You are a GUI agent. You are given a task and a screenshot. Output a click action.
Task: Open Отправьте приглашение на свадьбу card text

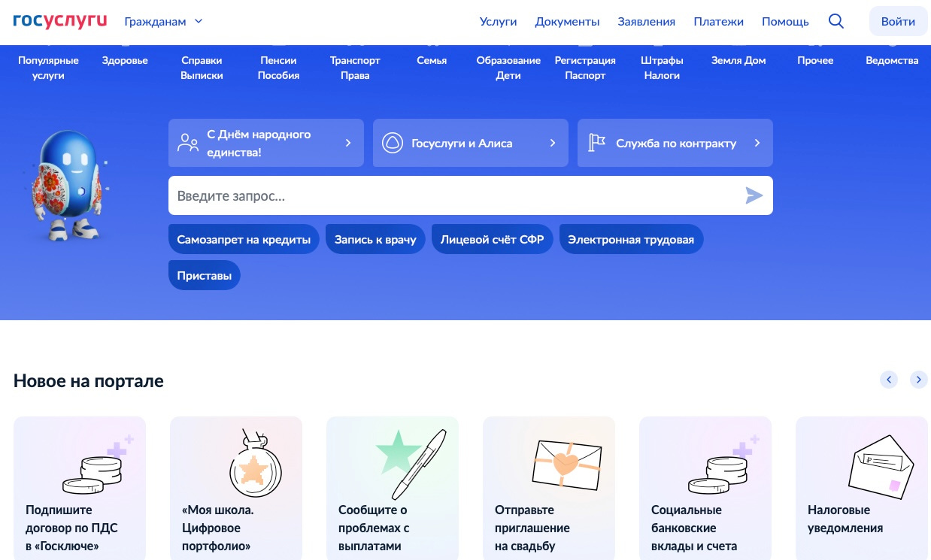coord(532,528)
